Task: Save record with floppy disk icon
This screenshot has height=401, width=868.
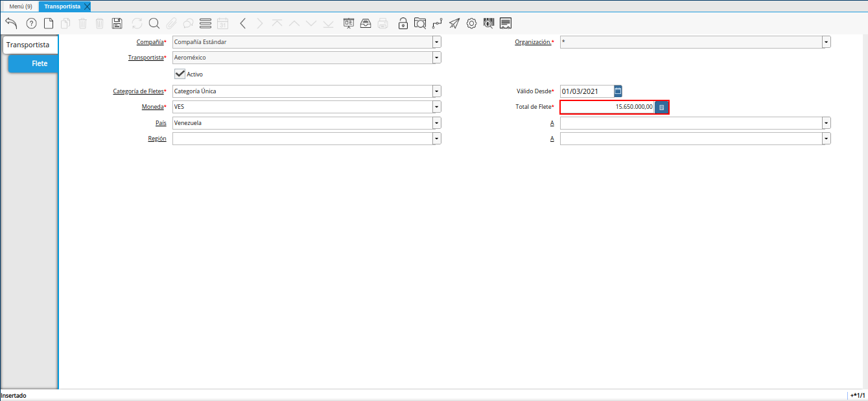Action: (x=117, y=23)
